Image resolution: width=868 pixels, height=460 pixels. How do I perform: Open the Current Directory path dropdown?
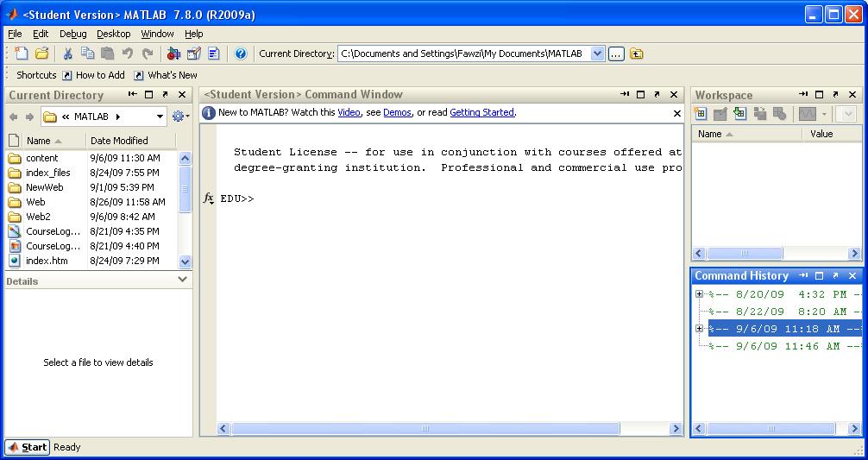[x=597, y=54]
